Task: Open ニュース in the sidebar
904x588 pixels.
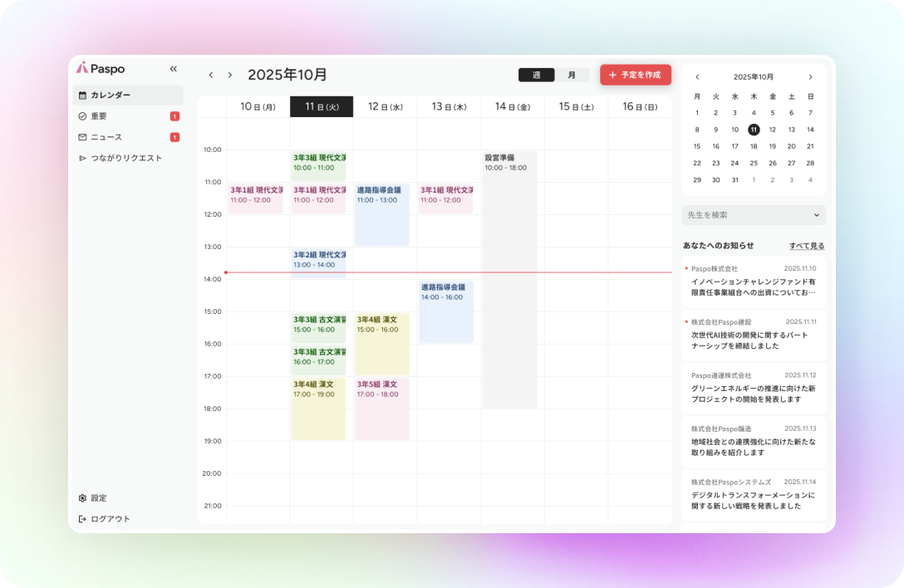Action: [x=128, y=137]
